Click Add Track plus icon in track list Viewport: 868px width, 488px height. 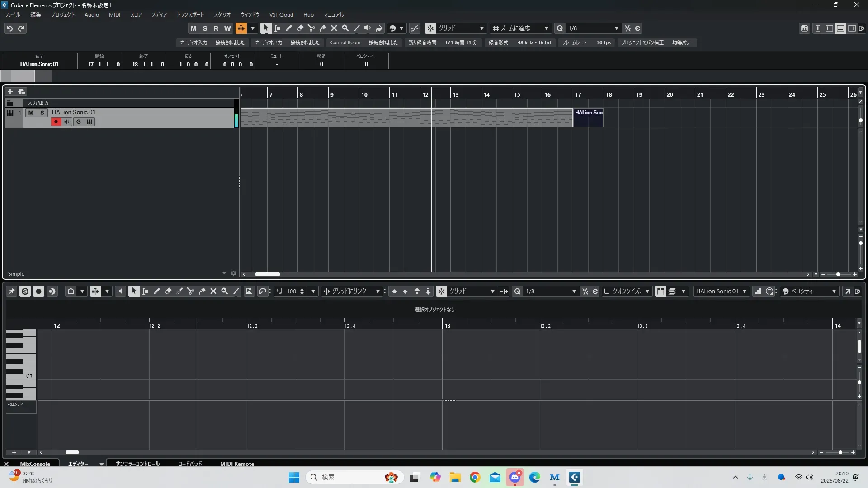10,92
